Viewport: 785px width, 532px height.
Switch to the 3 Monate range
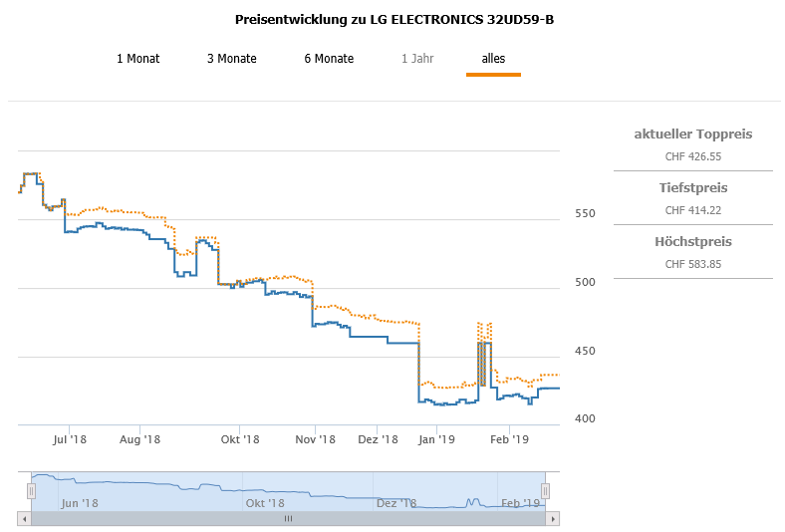[231, 59]
